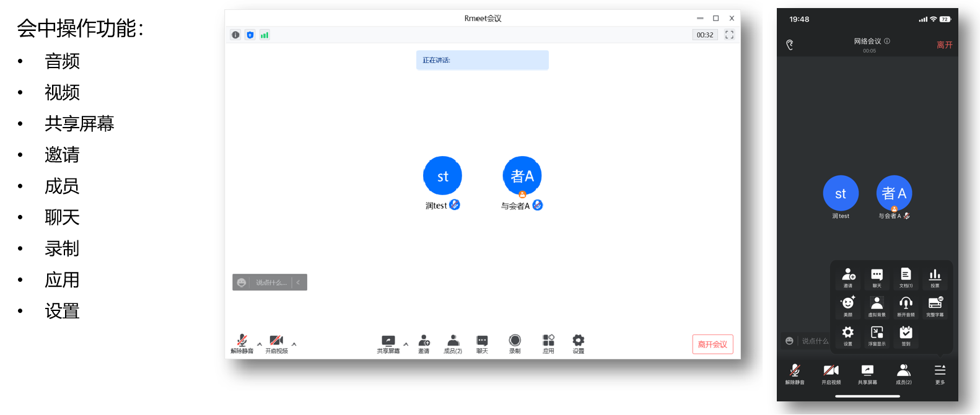Enter fullscreen via icon beside the 00:32 timer

pyautogui.click(x=729, y=35)
